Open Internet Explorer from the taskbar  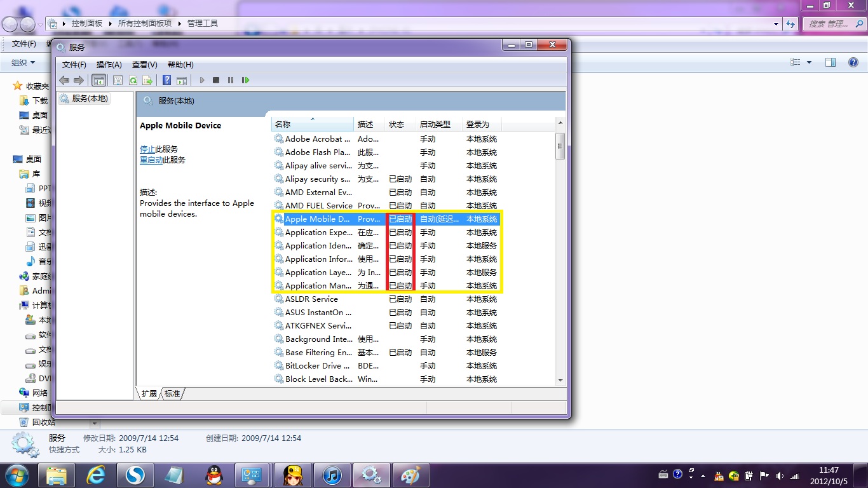97,475
